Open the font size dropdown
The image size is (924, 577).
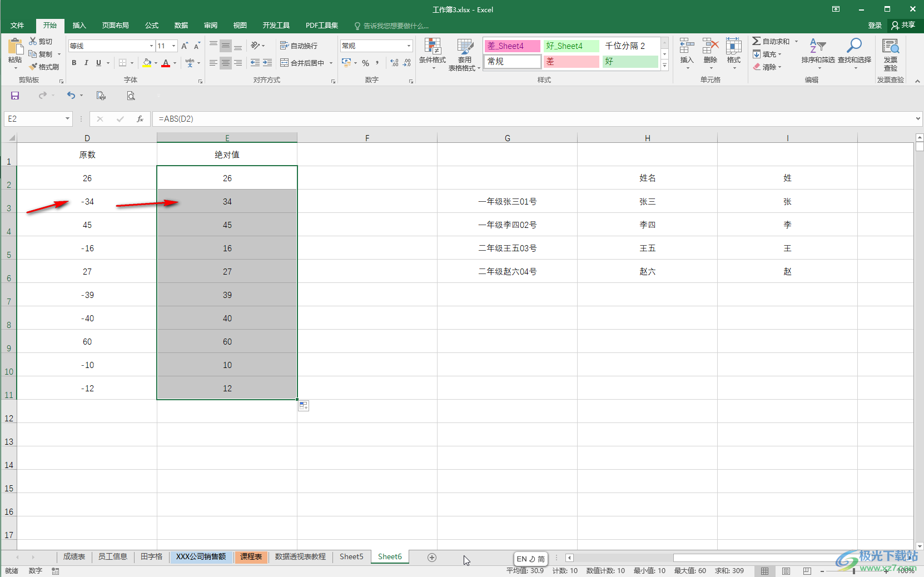coord(174,46)
